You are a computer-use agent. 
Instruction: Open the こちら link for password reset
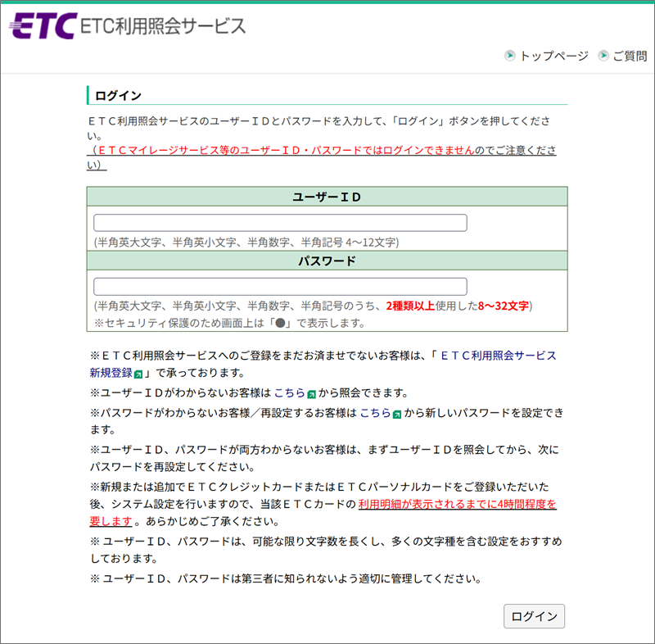point(375,413)
